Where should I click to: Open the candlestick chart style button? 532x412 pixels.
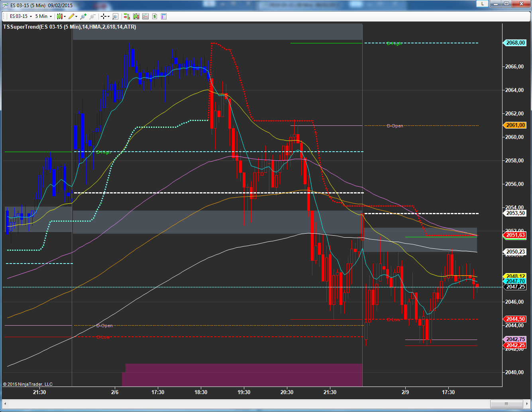60,16
